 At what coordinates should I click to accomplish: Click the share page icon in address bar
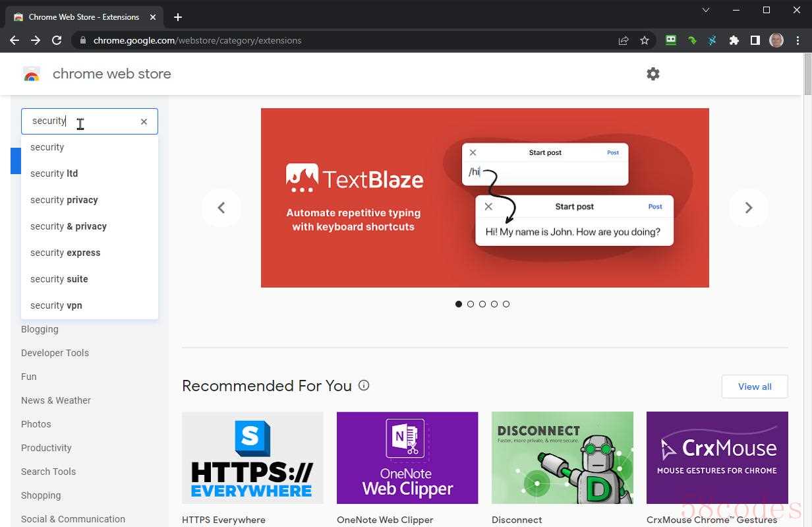(623, 40)
